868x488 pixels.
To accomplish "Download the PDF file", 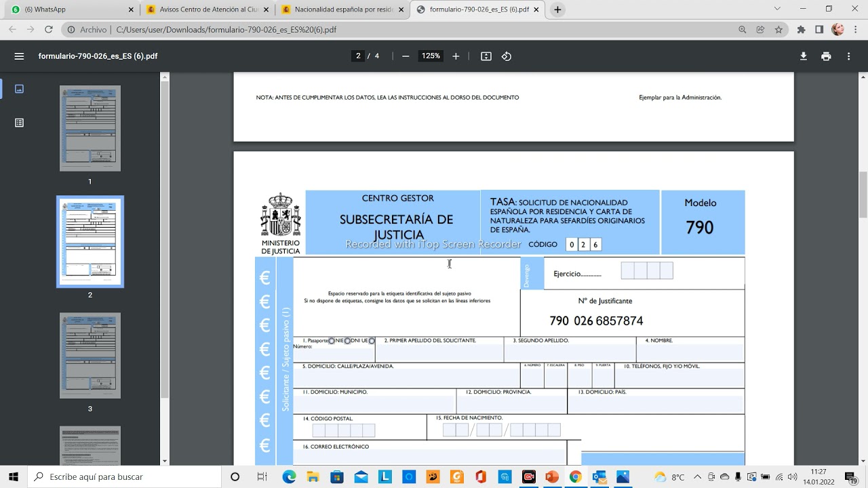I will point(803,56).
